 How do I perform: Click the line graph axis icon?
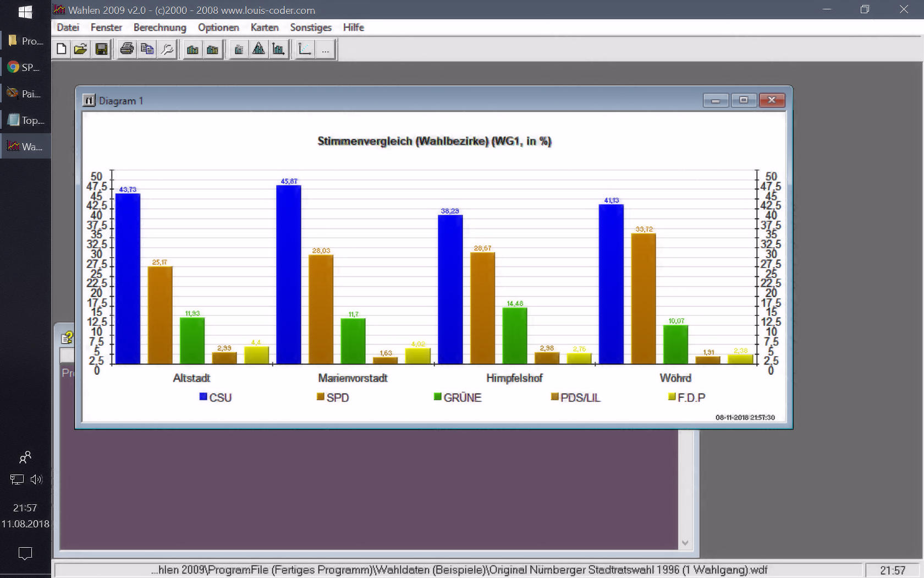click(x=304, y=50)
